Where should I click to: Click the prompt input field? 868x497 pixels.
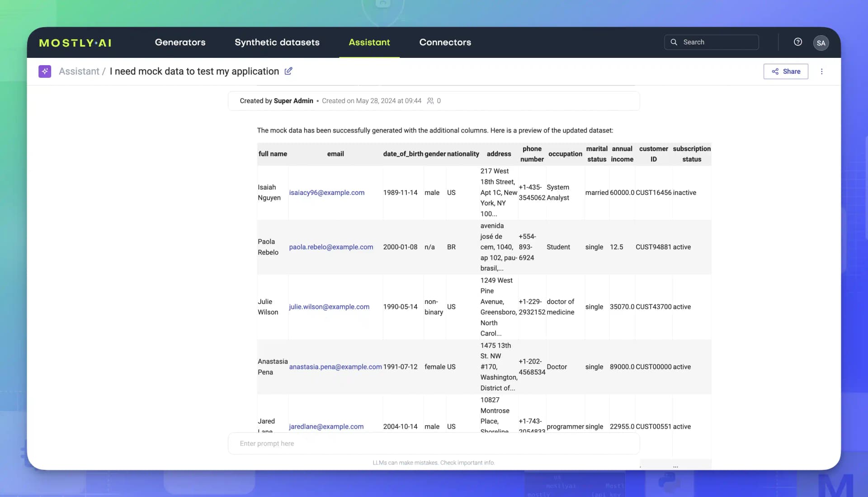click(x=433, y=444)
